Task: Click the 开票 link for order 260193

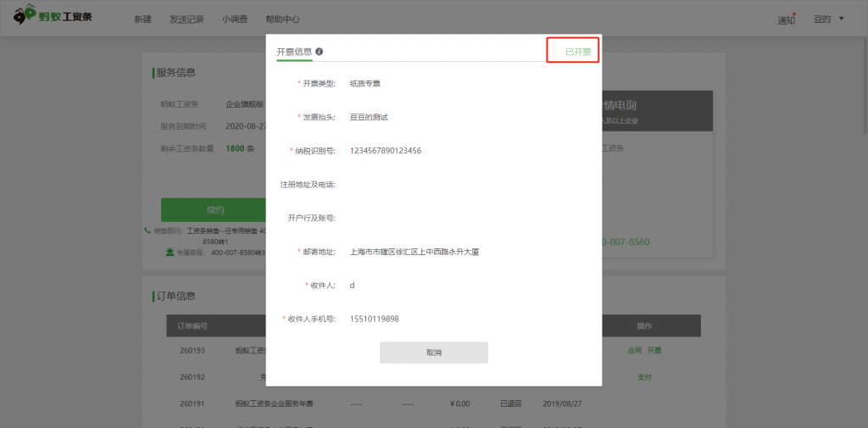Action: pos(654,350)
